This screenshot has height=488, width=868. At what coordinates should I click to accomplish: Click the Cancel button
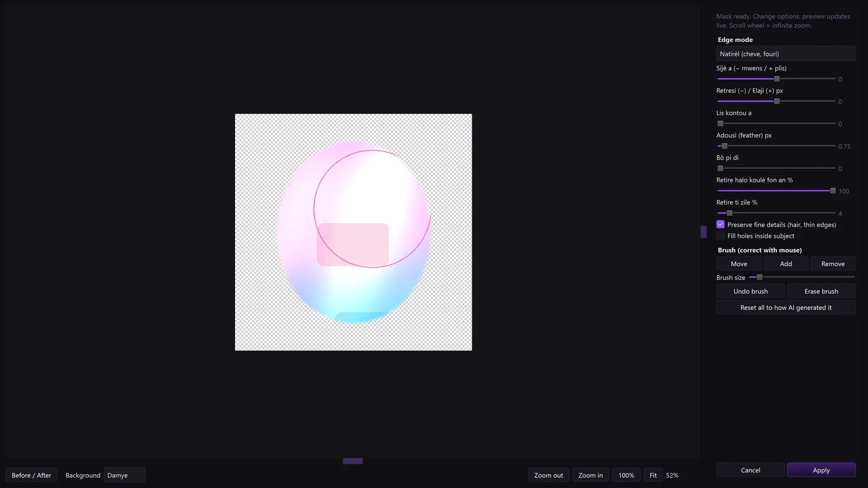[750, 470]
